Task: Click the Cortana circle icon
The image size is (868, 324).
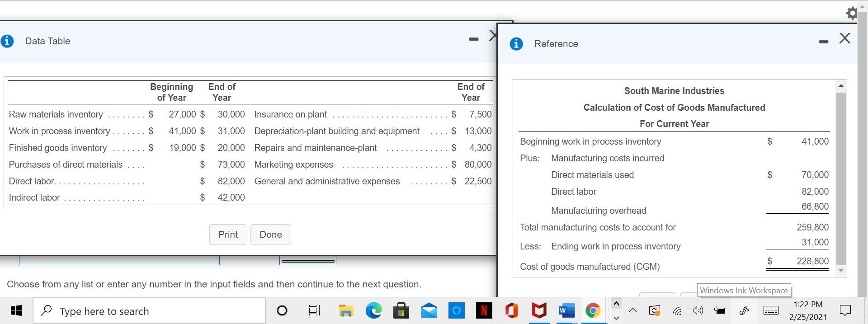Action: point(282,310)
